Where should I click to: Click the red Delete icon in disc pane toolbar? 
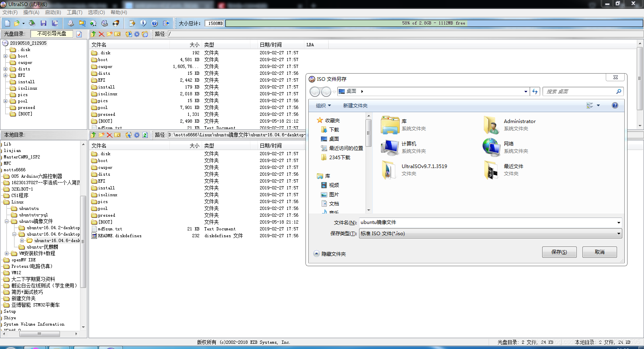tap(101, 34)
